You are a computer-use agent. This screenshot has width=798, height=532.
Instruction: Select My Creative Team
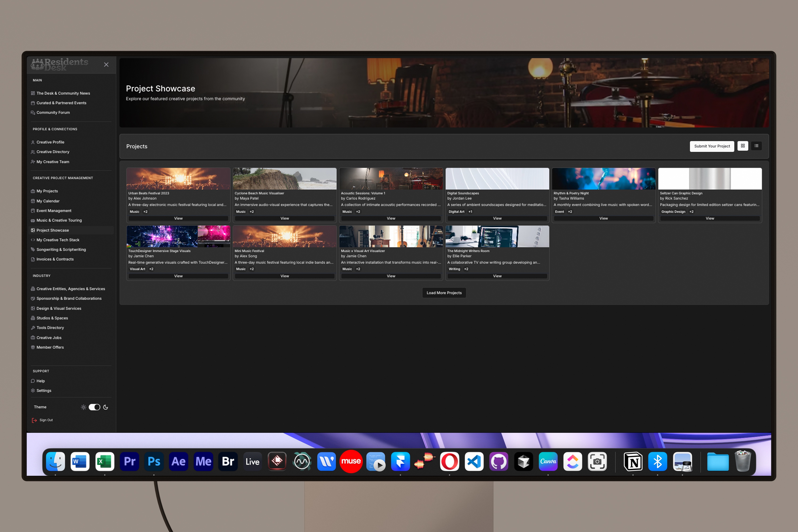point(53,162)
